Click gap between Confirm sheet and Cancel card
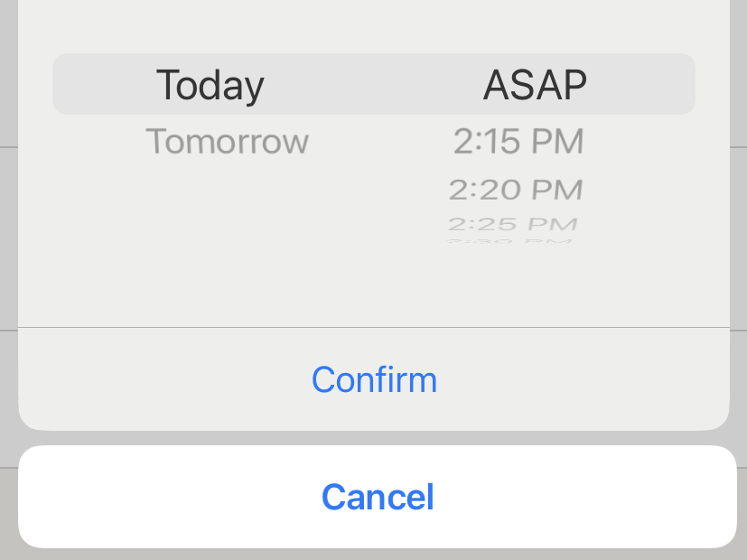The width and height of the screenshot is (747, 560). pyautogui.click(x=374, y=438)
